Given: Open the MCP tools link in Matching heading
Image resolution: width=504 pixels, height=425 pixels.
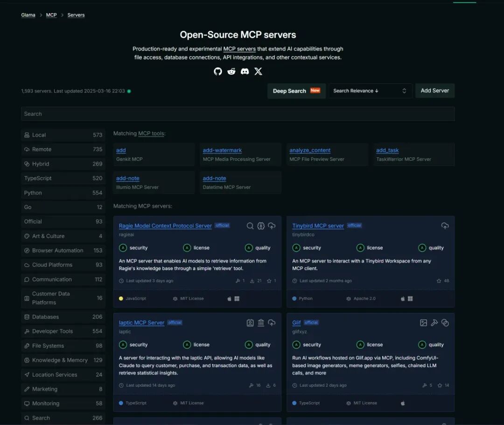Looking at the screenshot, I should (151, 134).
